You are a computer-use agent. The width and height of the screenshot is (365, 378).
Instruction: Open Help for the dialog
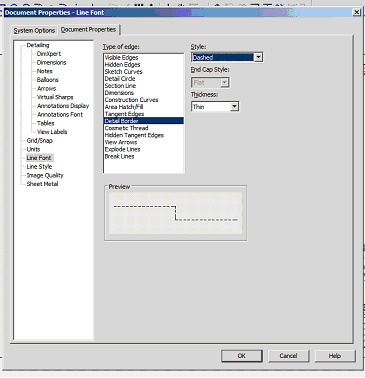pos(335,356)
